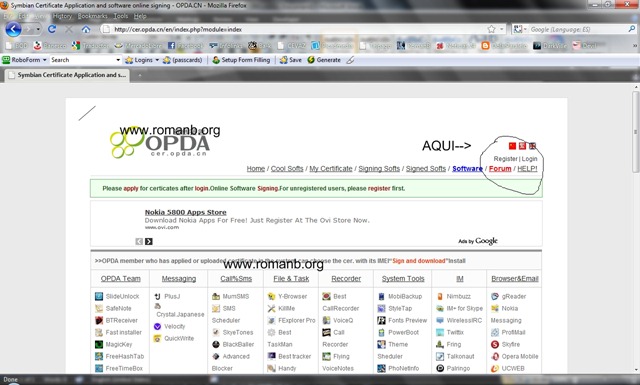Focus the address bar URL field
640x385 pixels.
pyautogui.click(x=294, y=29)
